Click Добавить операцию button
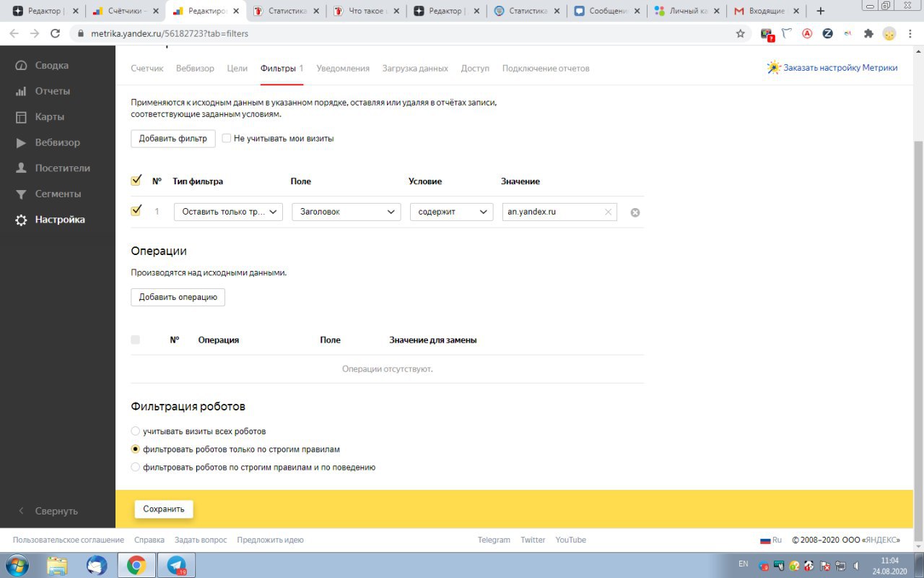 [178, 297]
